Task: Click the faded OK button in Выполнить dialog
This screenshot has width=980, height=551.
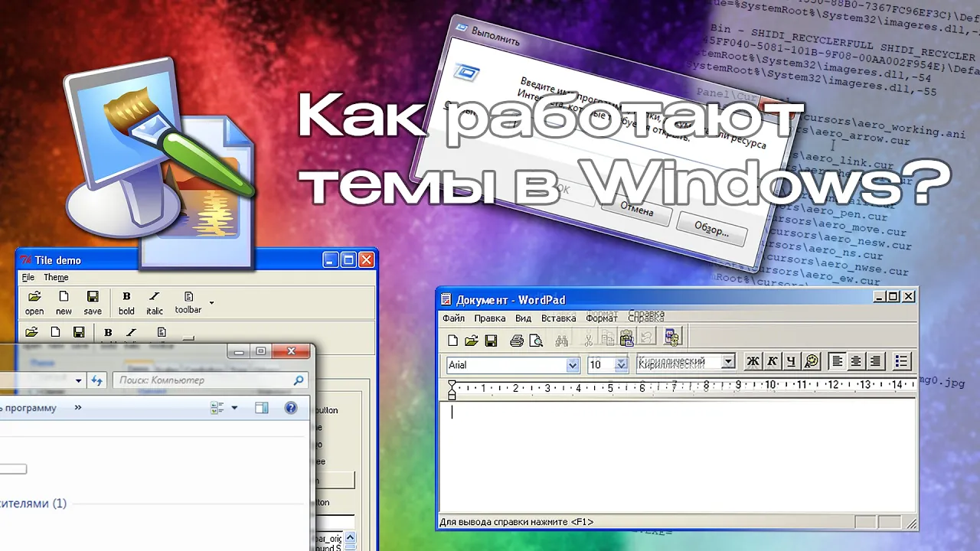Action: pos(562,189)
